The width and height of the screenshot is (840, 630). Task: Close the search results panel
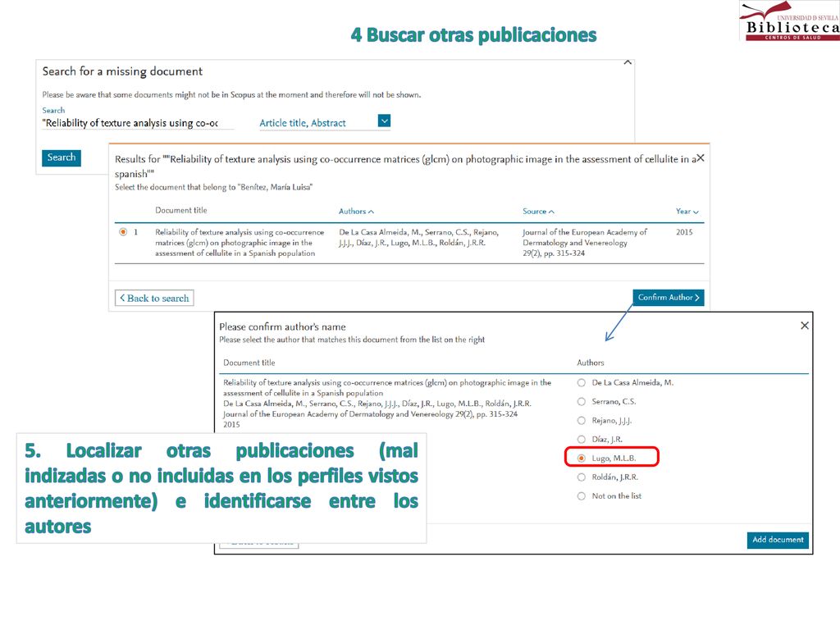tap(701, 158)
